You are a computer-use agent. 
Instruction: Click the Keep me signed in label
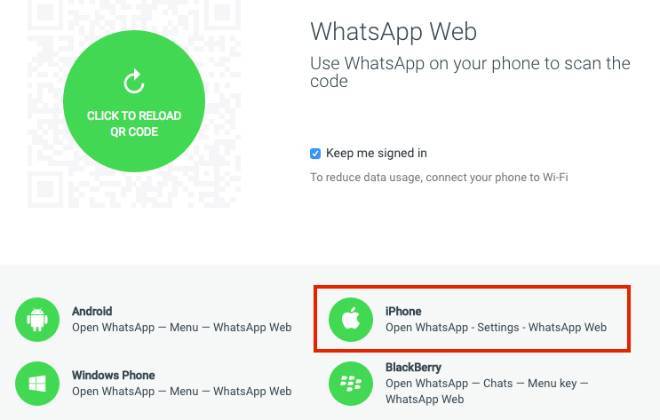pyautogui.click(x=376, y=153)
